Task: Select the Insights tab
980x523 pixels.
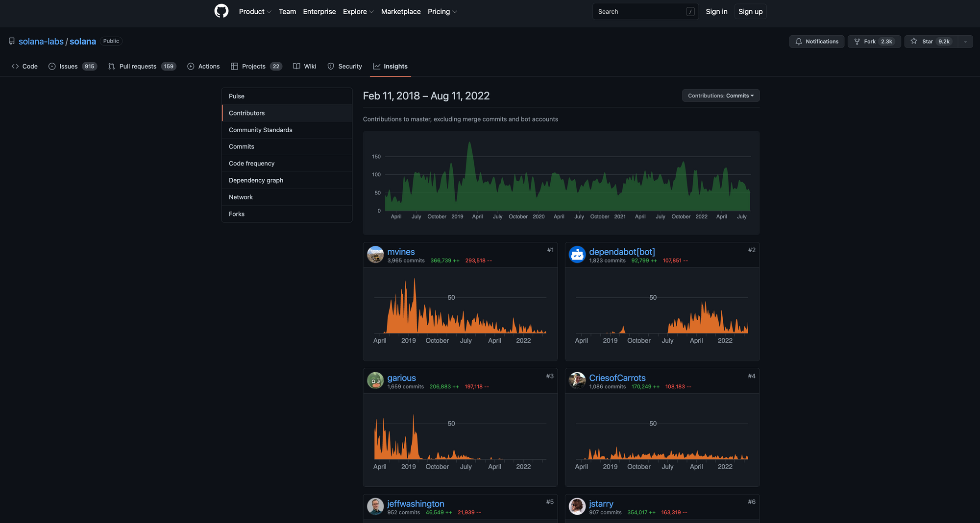Action: point(390,66)
